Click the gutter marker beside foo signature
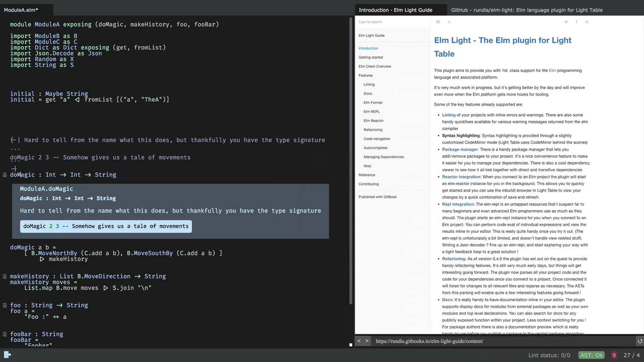 coord(5,305)
